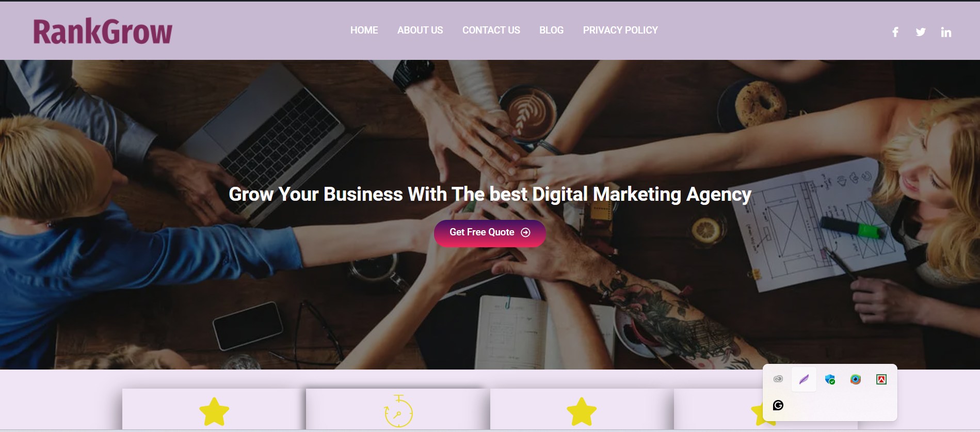Image resolution: width=980 pixels, height=432 pixels.
Task: Open the CONTACT US page
Action: [491, 30]
